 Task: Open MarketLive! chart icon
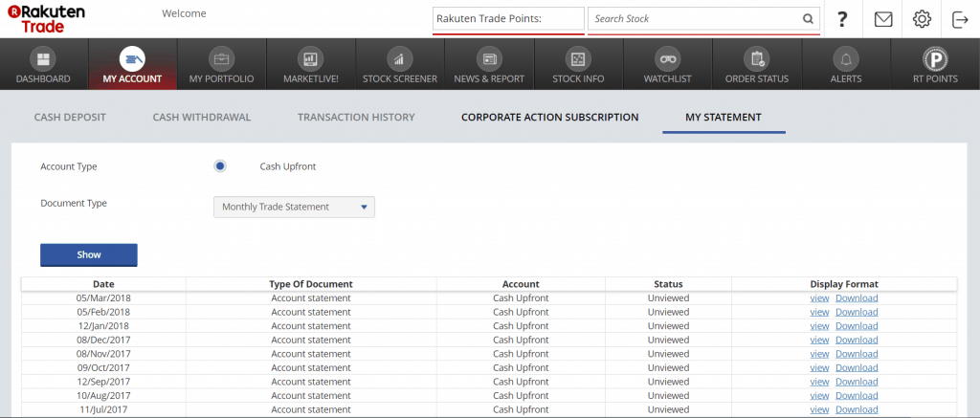pos(311,59)
